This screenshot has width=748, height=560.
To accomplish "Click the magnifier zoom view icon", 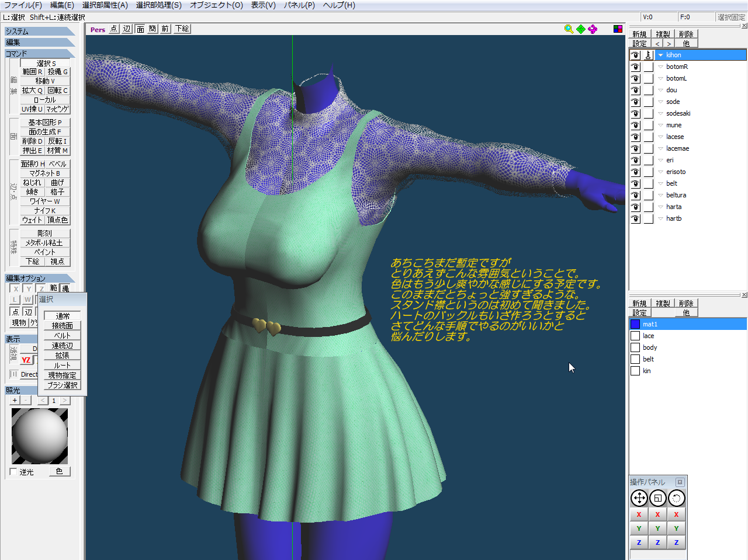I will [569, 29].
